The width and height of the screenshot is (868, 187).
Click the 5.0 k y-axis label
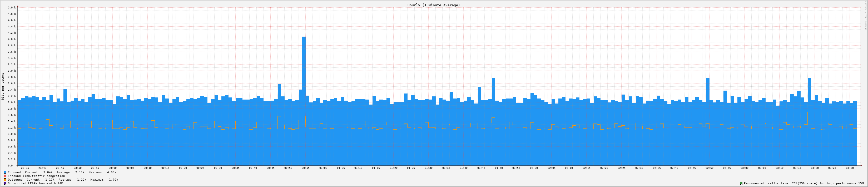click(12, 7)
